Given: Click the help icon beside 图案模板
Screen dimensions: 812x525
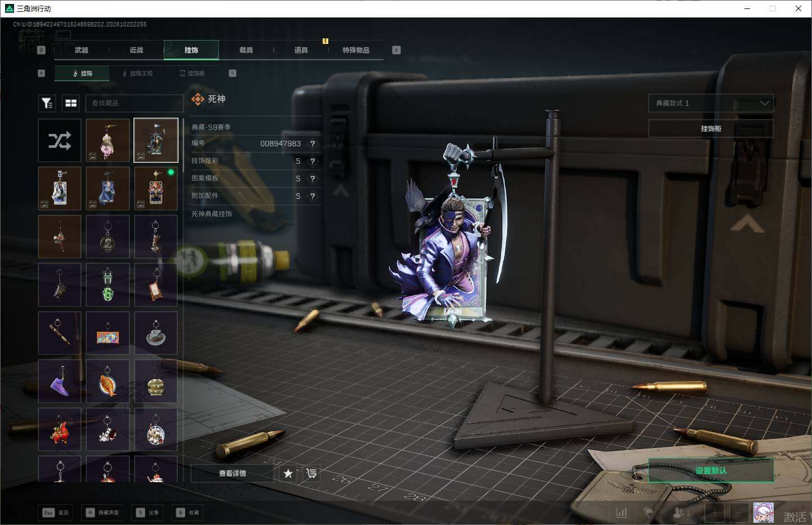Looking at the screenshot, I should pos(313,179).
